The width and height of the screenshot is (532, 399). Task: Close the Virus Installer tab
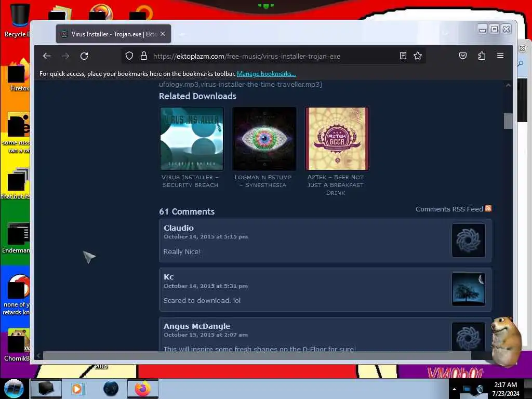coord(163,34)
